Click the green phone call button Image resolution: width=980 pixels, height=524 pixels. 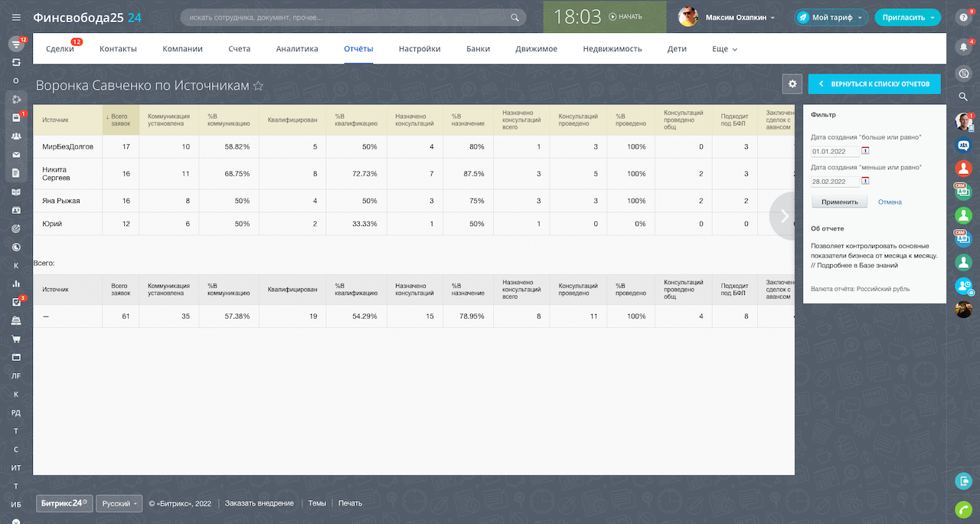(x=964, y=509)
